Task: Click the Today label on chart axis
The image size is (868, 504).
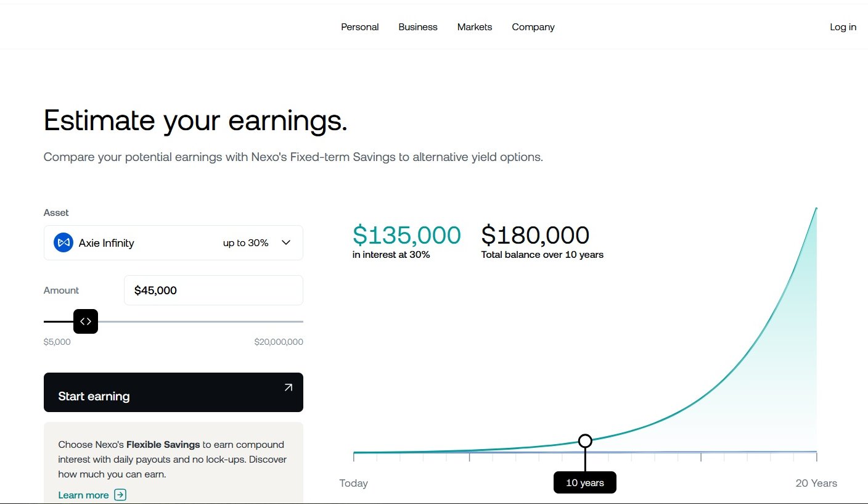Action: tap(353, 483)
